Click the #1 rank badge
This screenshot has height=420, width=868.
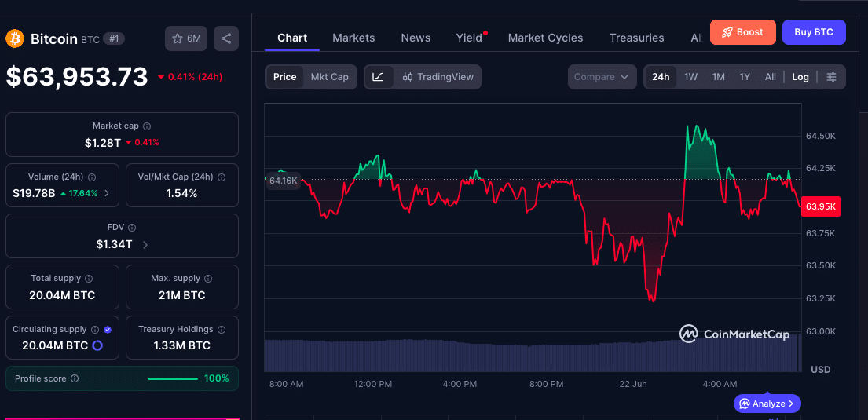pos(114,38)
